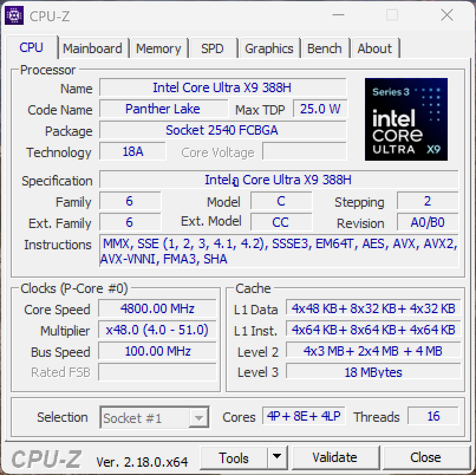Click the Core Speed value field

[157, 309]
